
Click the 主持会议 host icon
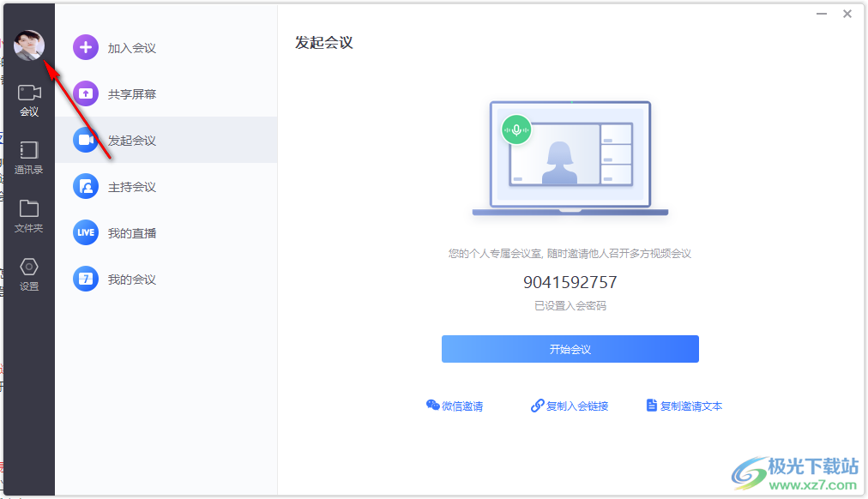[x=86, y=187]
